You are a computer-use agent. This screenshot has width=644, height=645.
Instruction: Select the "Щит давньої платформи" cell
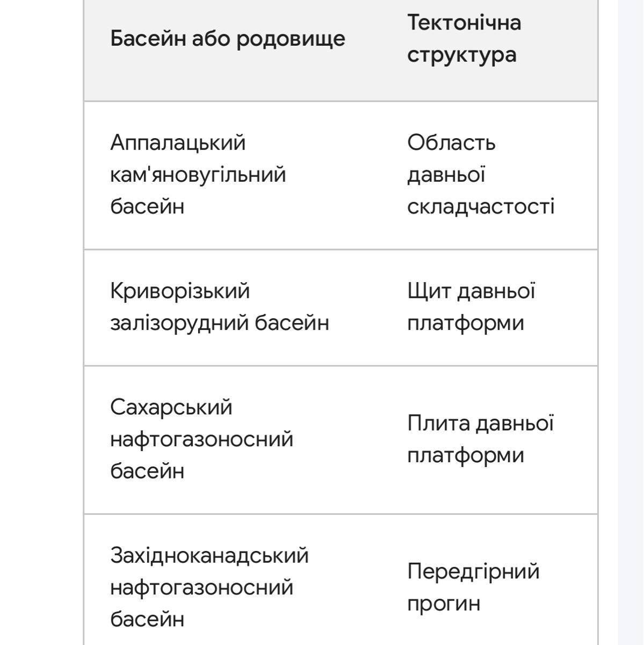(471, 307)
